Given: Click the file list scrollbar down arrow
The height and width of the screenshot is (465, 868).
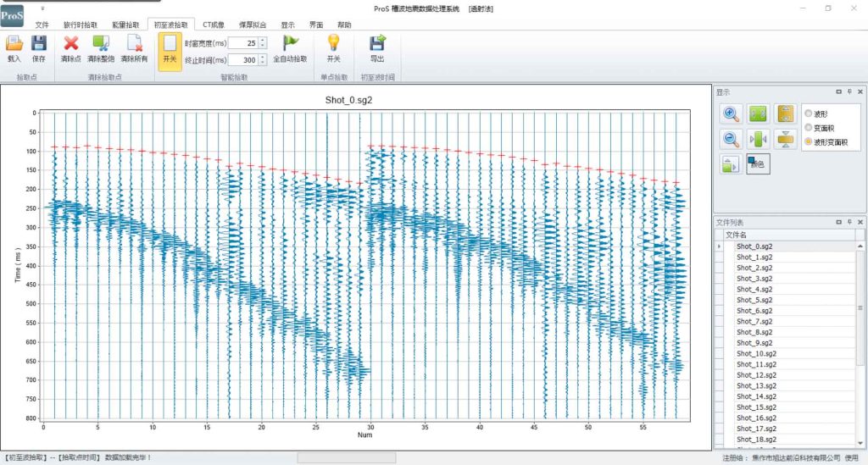Looking at the screenshot, I should 860,443.
